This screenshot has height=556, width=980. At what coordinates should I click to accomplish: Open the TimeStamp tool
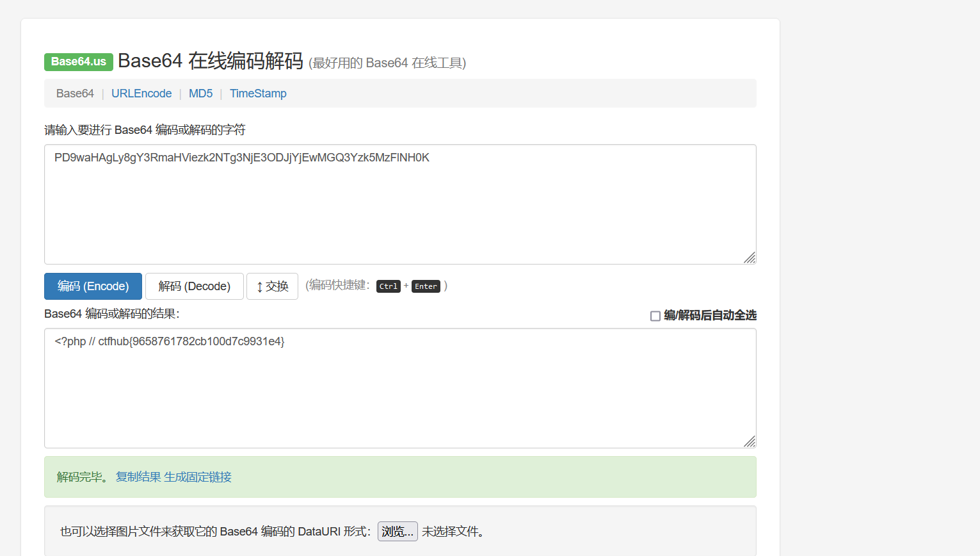258,93
